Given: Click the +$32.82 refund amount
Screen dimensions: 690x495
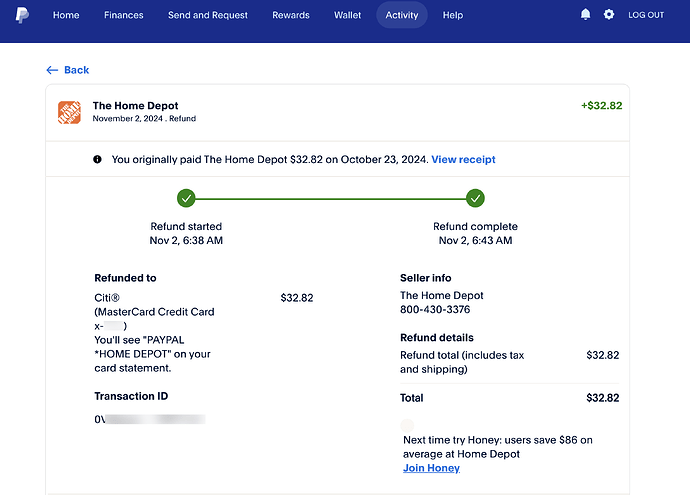Looking at the screenshot, I should (x=602, y=106).
